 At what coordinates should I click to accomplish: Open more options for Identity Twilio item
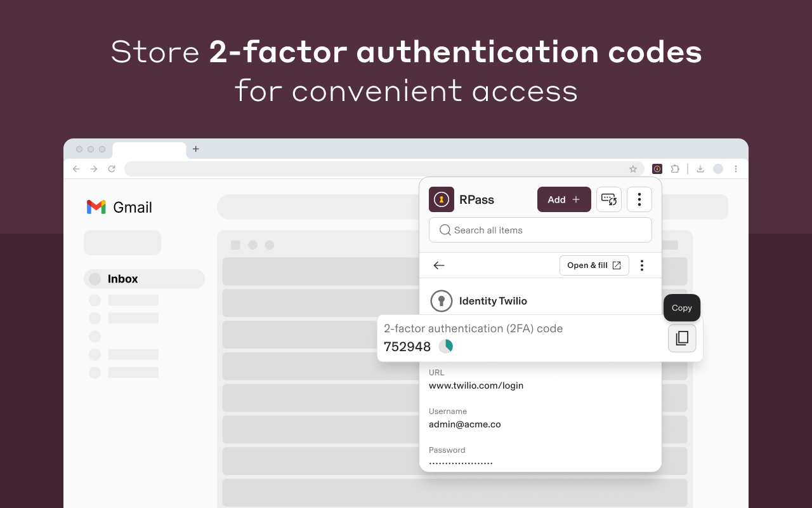(642, 265)
